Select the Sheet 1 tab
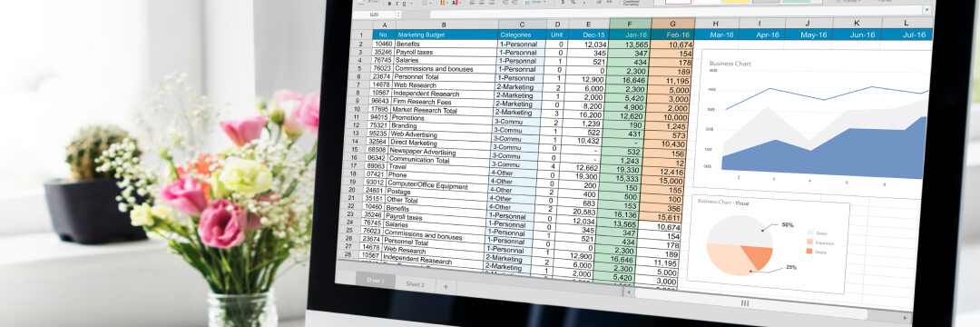The image size is (980, 327). pos(376,280)
